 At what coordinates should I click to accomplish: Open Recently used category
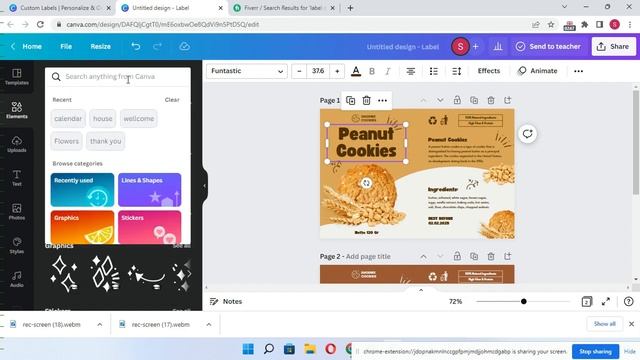point(82,190)
